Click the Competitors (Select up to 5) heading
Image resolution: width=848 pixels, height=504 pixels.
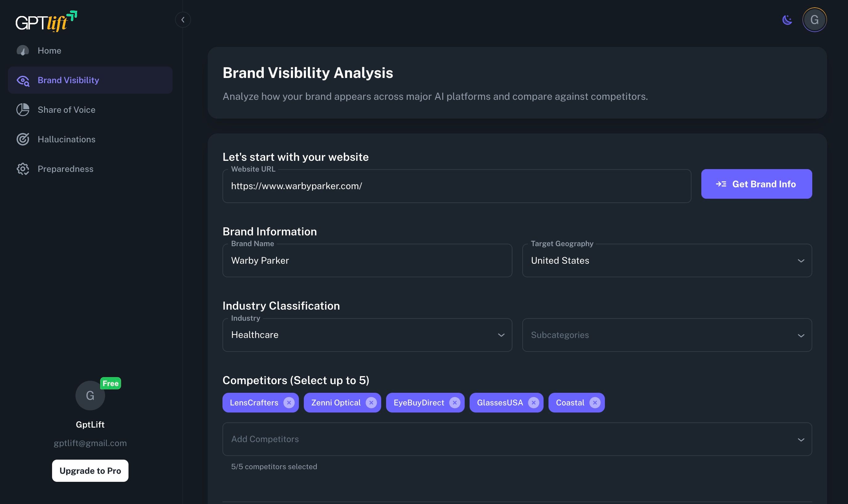click(x=296, y=380)
